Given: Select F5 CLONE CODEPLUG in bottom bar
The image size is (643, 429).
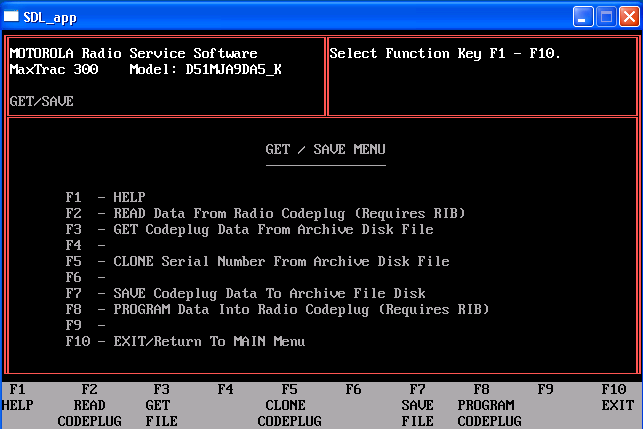Looking at the screenshot, I should 290,405.
